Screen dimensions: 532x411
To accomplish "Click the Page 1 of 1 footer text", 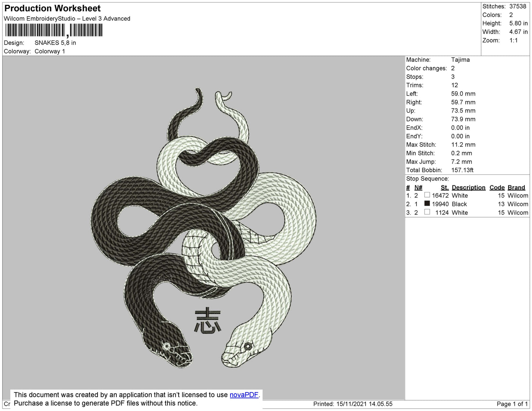I will coord(512,404).
